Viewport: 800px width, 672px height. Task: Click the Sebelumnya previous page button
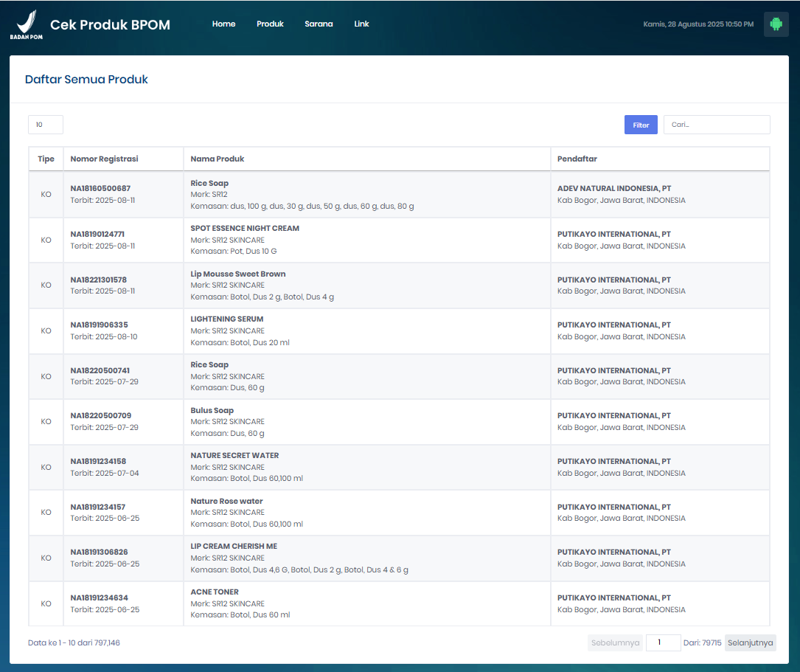(615, 642)
